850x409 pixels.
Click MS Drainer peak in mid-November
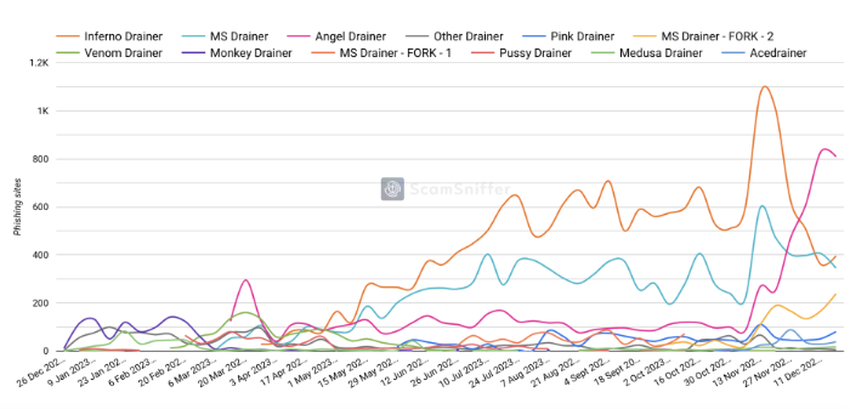tap(762, 206)
